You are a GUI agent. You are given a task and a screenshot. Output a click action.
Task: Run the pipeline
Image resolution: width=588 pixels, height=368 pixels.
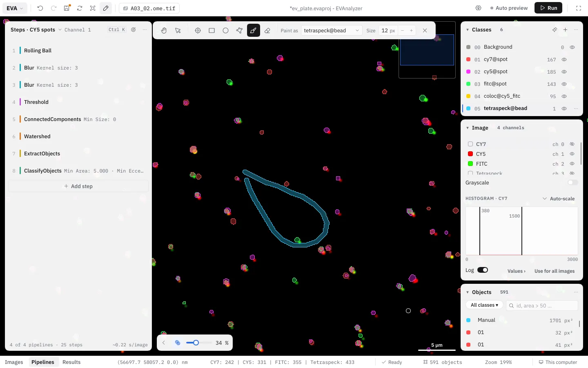548,8
